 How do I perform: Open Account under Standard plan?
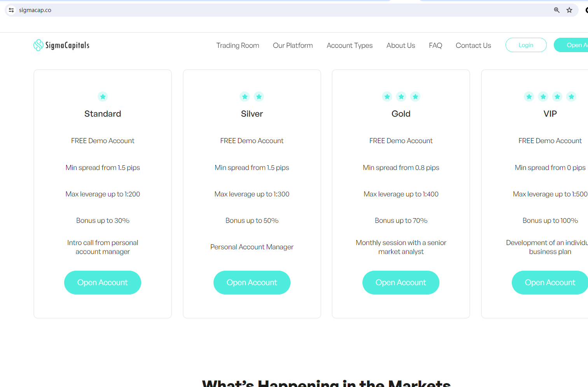pyautogui.click(x=103, y=282)
